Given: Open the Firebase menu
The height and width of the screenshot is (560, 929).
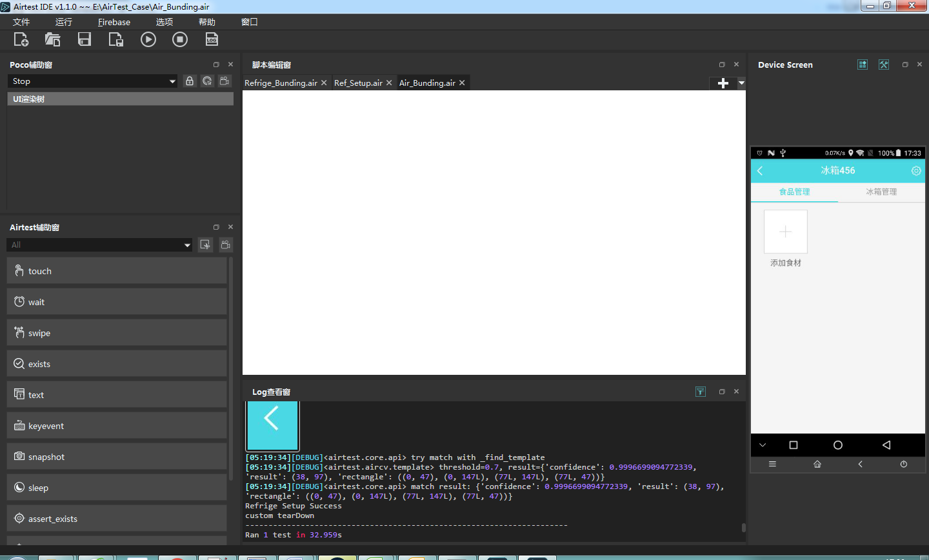Looking at the screenshot, I should 114,21.
